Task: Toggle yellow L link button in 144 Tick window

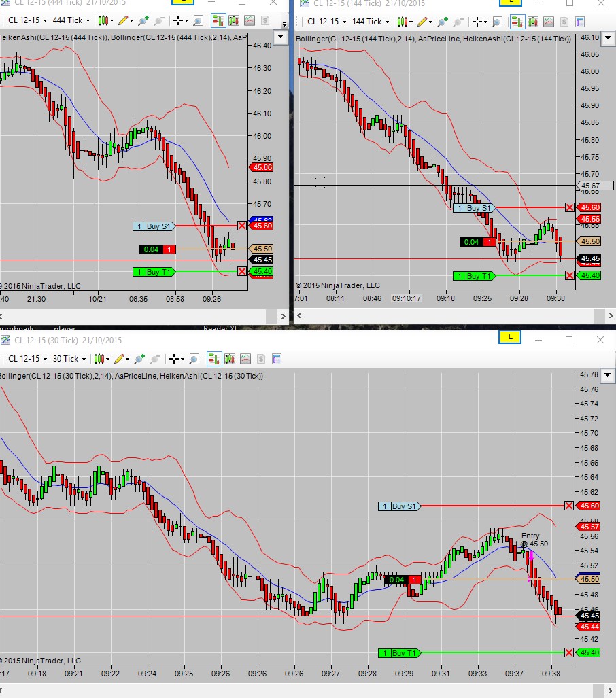Action: 511,2
